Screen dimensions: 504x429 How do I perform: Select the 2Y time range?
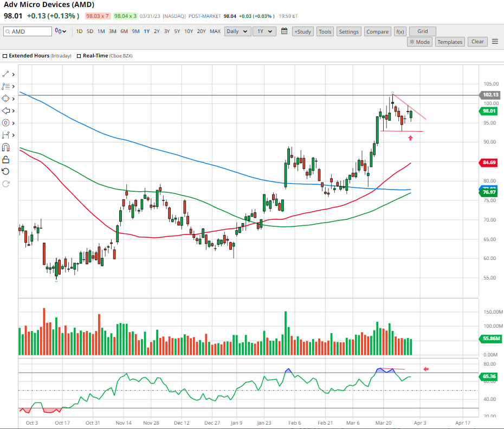pyautogui.click(x=157, y=31)
